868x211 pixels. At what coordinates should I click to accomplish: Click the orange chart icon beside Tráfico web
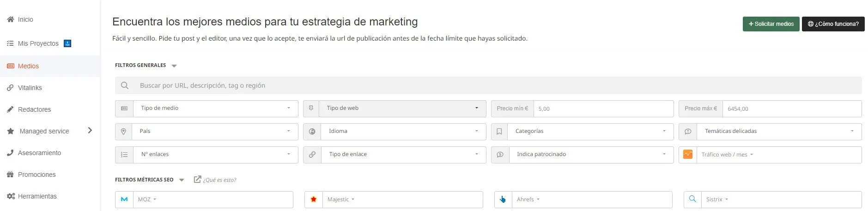click(688, 154)
